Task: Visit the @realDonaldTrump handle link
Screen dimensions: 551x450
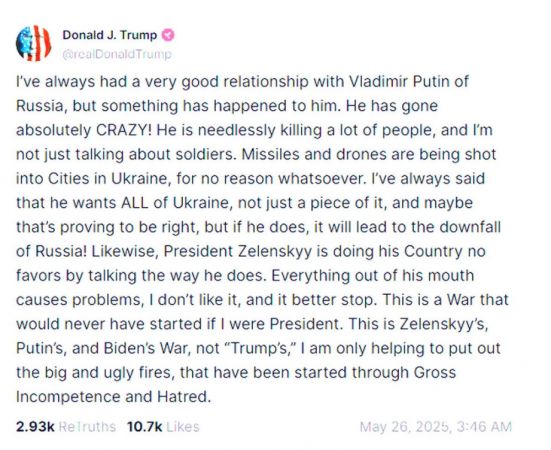Action: [x=117, y=54]
